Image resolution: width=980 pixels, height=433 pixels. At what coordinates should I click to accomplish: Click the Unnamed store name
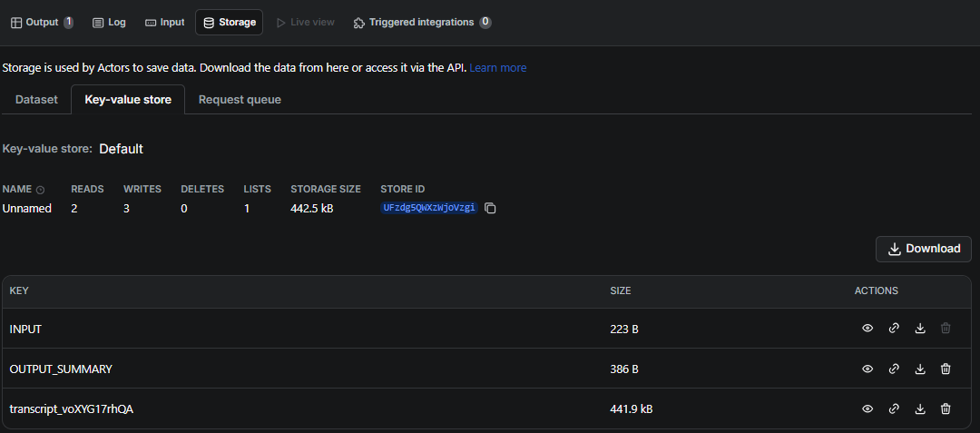click(x=27, y=208)
